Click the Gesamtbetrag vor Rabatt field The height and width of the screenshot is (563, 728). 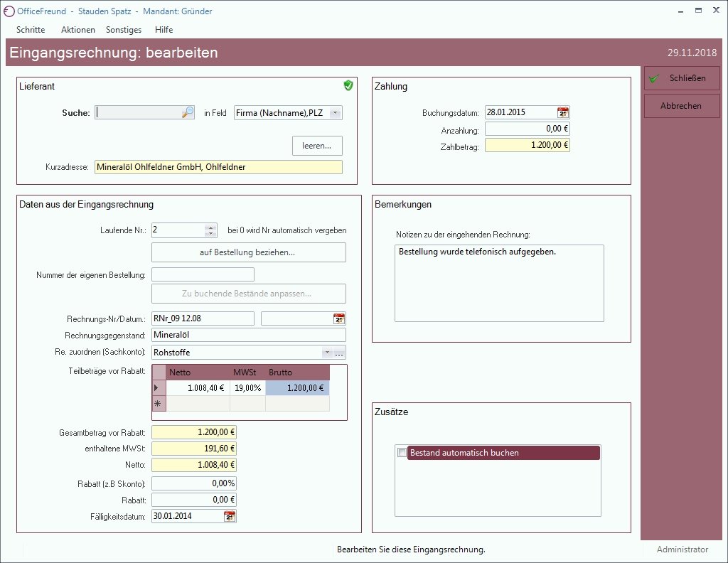[194, 432]
